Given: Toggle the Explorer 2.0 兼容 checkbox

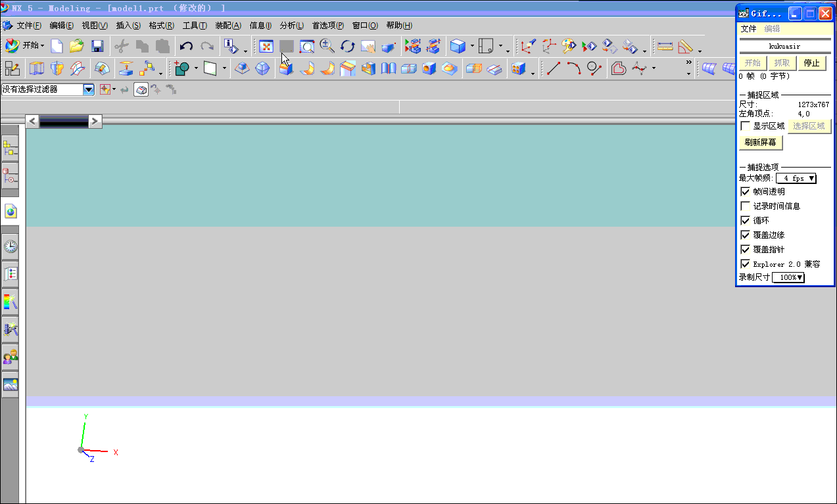Looking at the screenshot, I should [x=745, y=264].
